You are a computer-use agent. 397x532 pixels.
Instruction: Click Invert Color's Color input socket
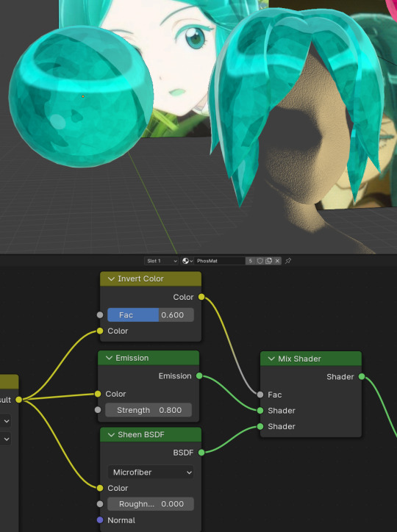100,331
